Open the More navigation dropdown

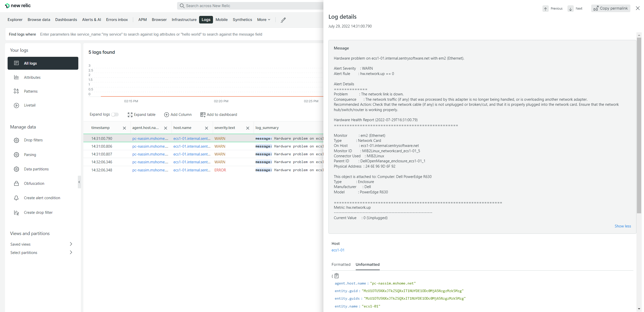pyautogui.click(x=263, y=20)
